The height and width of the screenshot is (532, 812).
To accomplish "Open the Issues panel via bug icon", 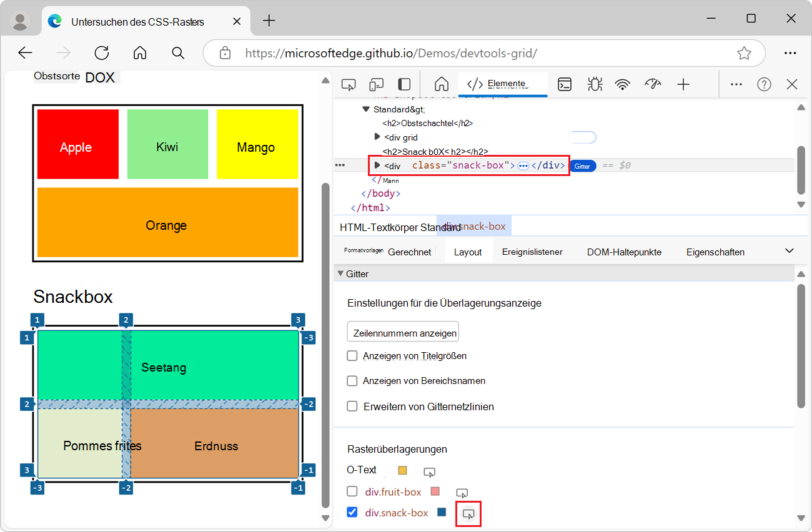I will [595, 84].
